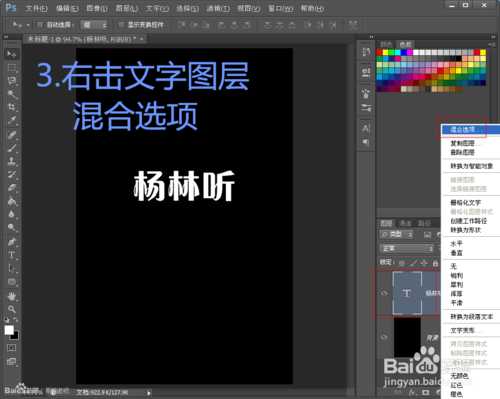This screenshot has height=399, width=500.
Task: Select the Rectangle shape tool
Action: coord(12,282)
